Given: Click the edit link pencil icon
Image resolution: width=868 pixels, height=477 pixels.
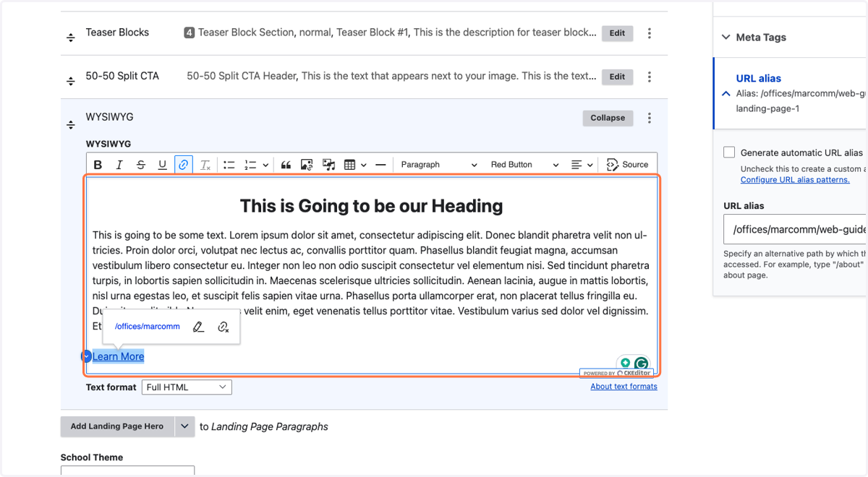Looking at the screenshot, I should pyautogui.click(x=198, y=327).
